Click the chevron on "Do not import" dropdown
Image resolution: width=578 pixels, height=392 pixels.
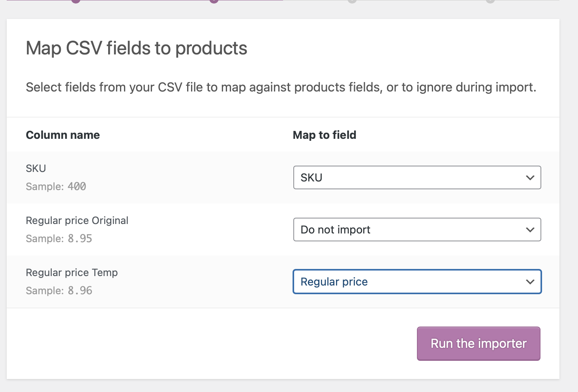(x=530, y=230)
